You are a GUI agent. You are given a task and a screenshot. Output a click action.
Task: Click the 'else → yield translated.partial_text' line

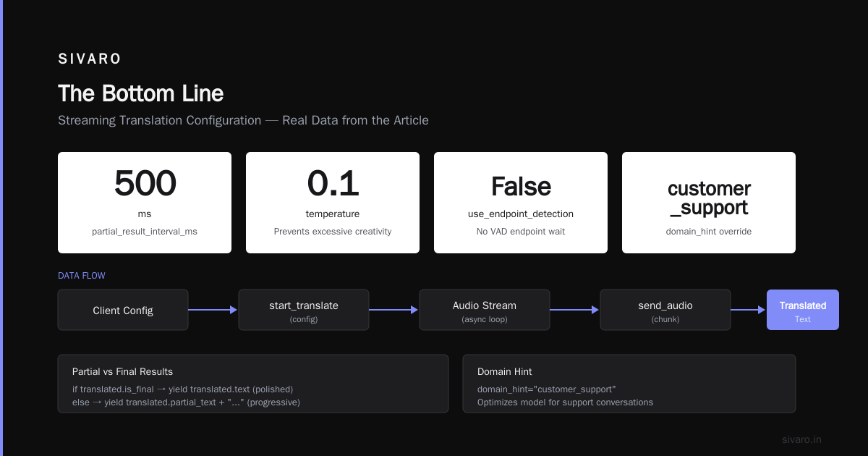186,402
